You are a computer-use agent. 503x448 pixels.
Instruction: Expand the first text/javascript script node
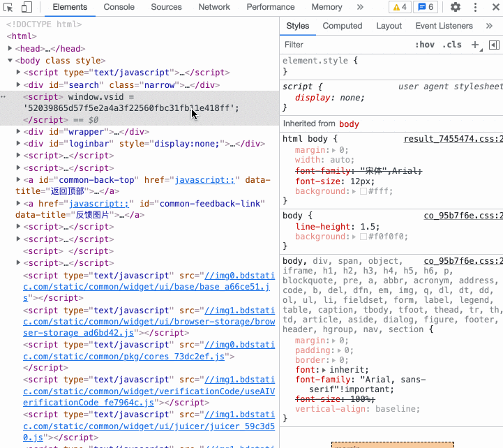[18, 72]
